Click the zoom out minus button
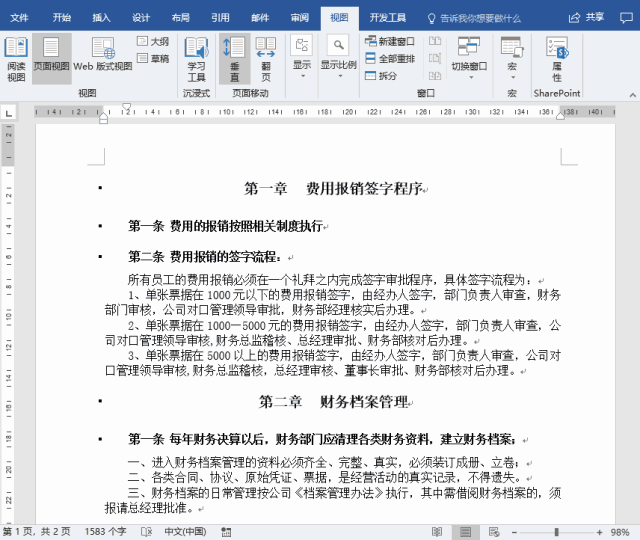640x540 pixels. click(x=514, y=532)
